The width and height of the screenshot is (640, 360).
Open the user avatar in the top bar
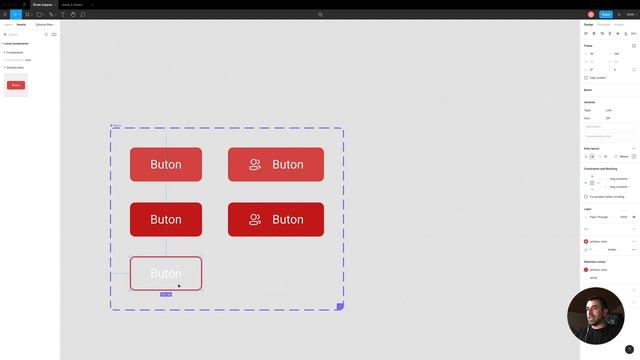point(591,14)
